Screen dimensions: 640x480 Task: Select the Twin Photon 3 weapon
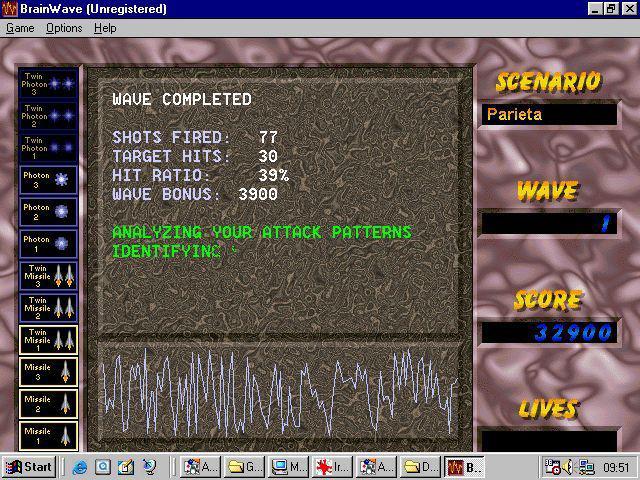click(48, 83)
